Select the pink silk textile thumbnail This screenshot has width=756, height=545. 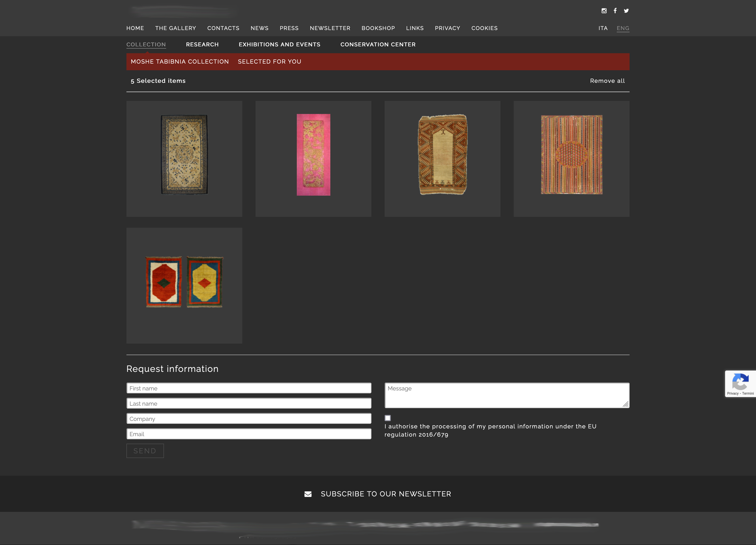pos(313,155)
